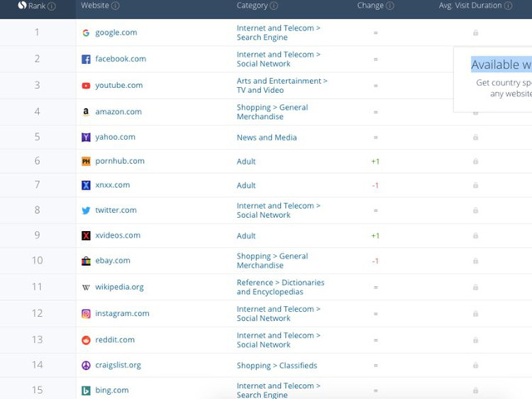The width and height of the screenshot is (532, 399).
Task: Click info icon next to Website header
Action: pos(116,6)
